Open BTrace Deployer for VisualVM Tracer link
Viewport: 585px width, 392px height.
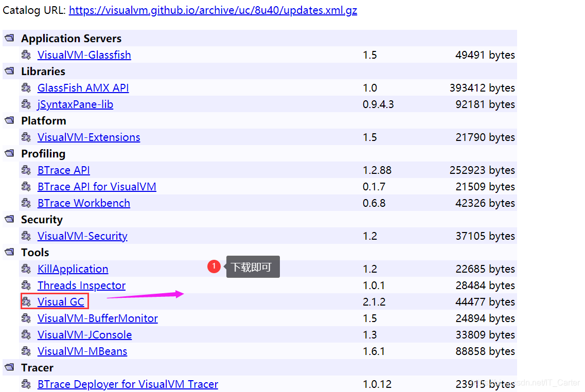coord(128,384)
